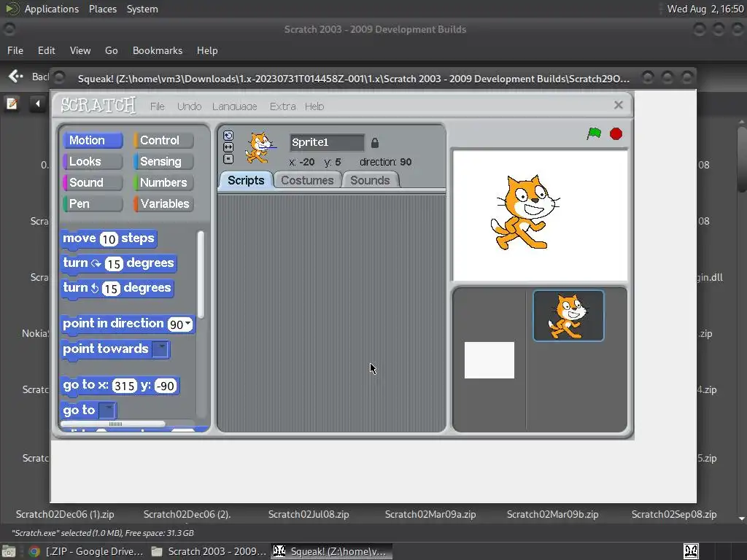Screen dimensions: 747x560
Task: Click the clock showing Wed Aug 2
Action: 705,9
